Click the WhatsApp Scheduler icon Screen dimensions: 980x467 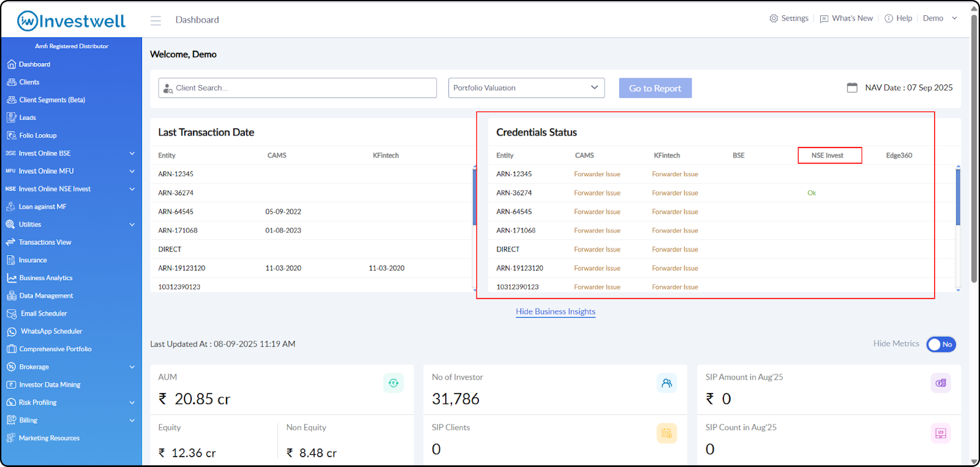(x=12, y=331)
